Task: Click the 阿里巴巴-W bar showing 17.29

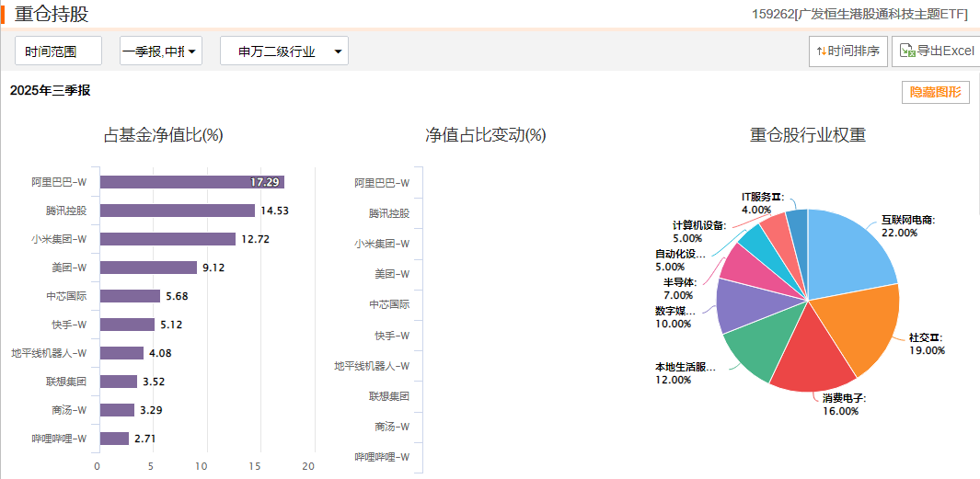Action: [192, 182]
